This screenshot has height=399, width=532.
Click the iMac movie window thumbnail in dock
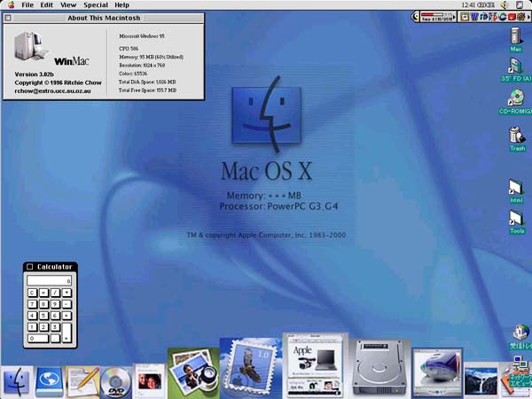pos(437,372)
